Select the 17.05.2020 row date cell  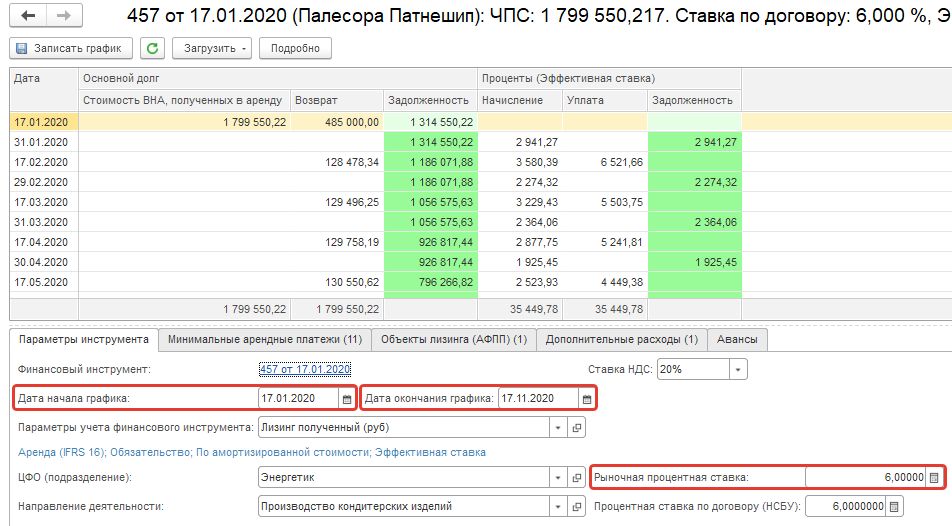coord(44,282)
